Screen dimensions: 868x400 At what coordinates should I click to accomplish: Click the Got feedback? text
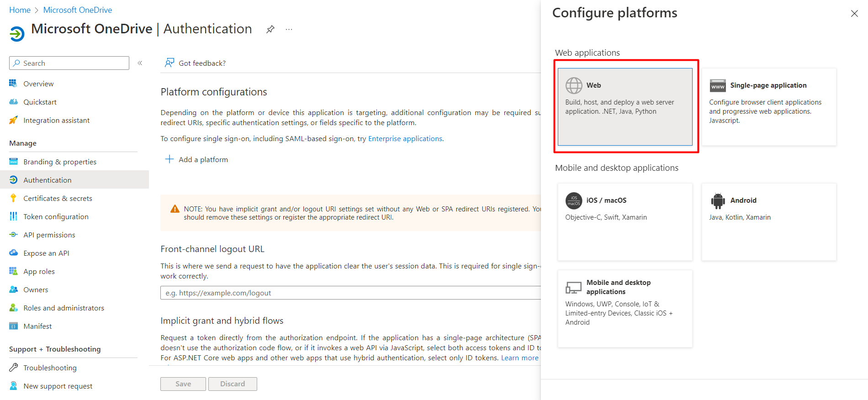[202, 63]
